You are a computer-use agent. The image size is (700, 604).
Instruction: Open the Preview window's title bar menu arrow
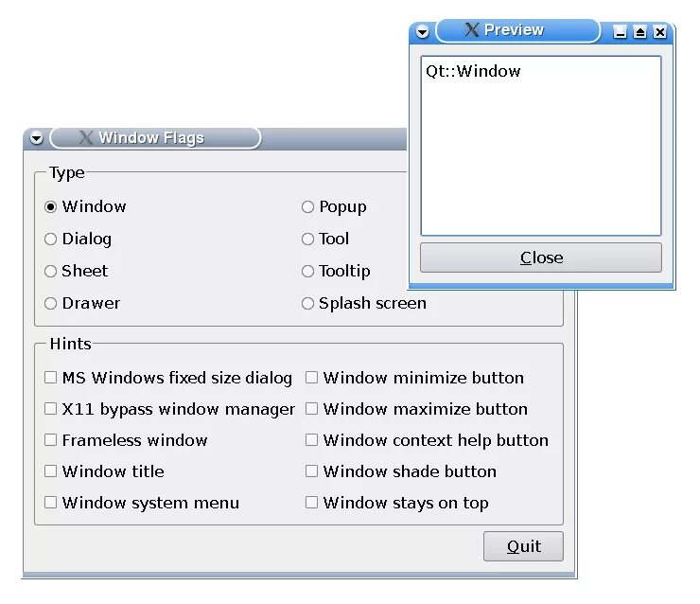click(x=422, y=31)
